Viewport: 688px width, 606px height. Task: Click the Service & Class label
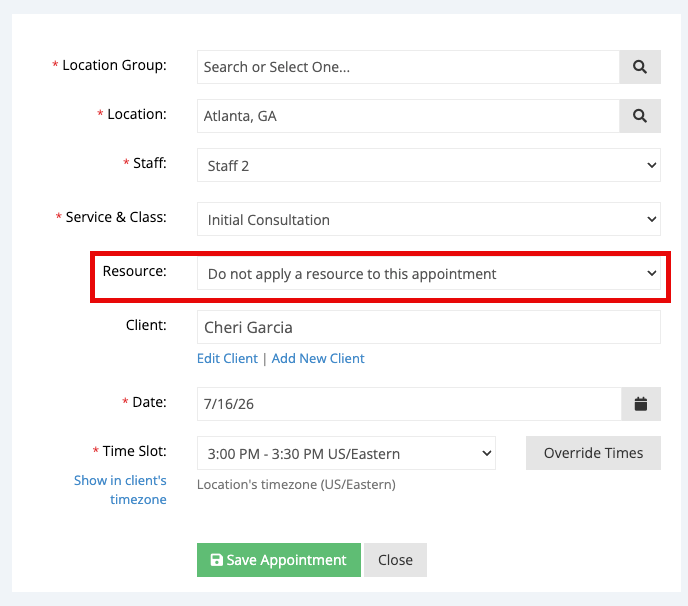[116, 217]
